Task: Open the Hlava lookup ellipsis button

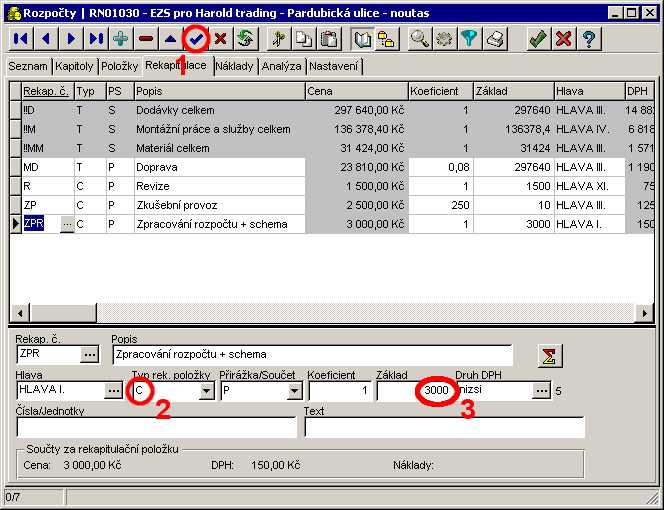Action: [112, 391]
